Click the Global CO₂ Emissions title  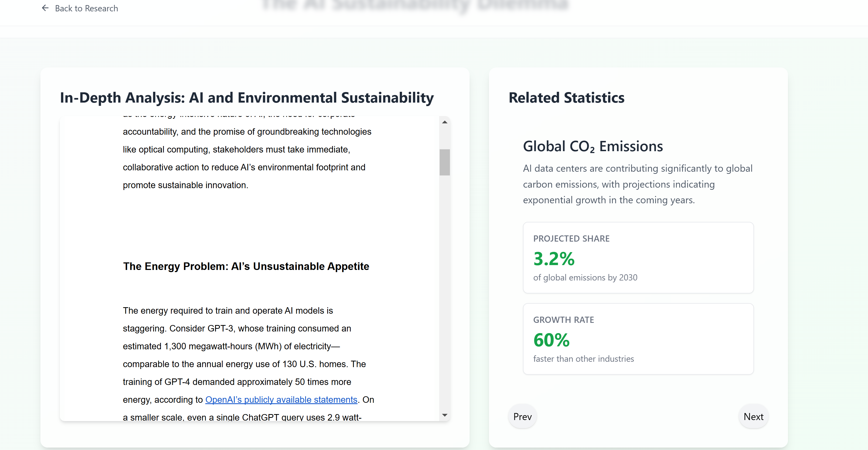[593, 146]
